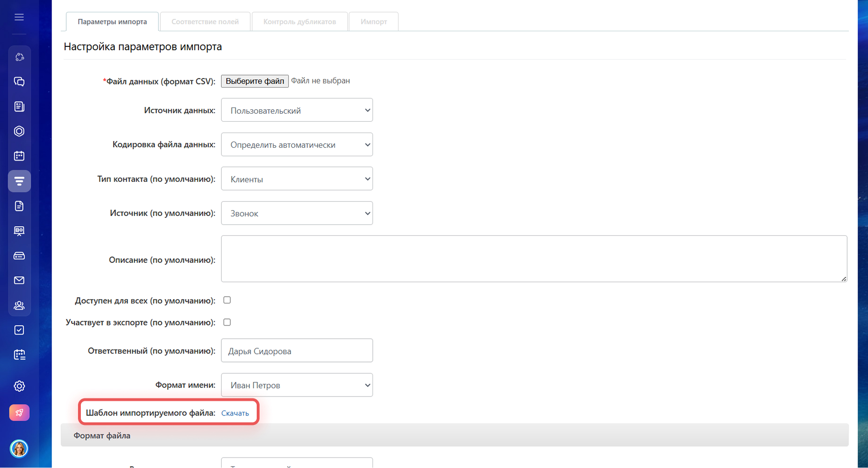
Task: Open the mail envelope sidebar icon
Action: pyautogui.click(x=19, y=281)
